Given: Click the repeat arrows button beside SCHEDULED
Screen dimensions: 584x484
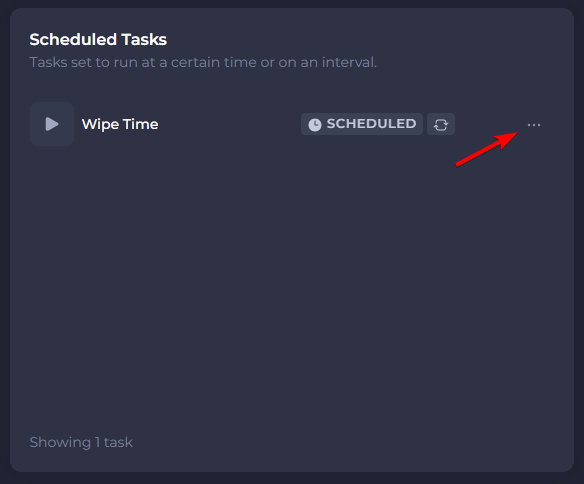Looking at the screenshot, I should click(441, 124).
